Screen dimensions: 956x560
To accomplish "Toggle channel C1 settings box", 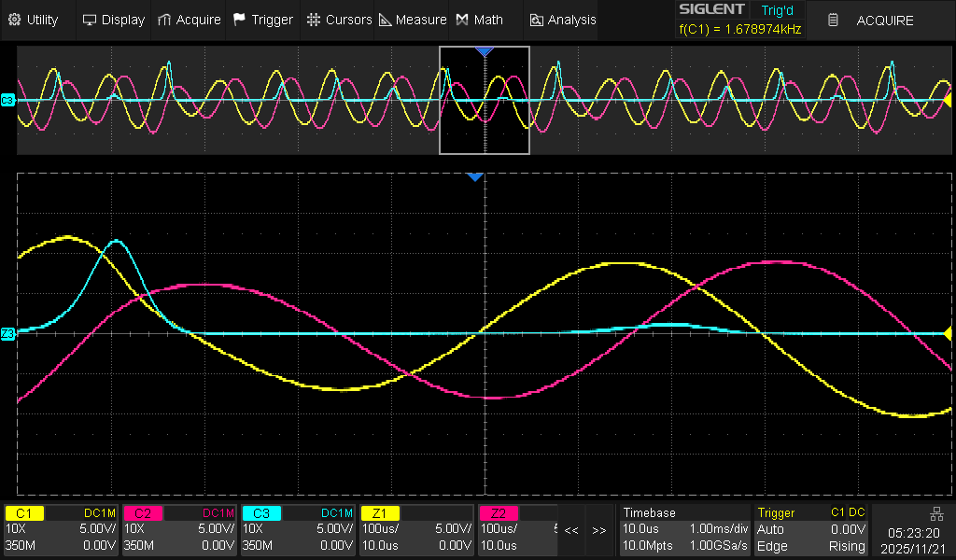I will (x=62, y=529).
